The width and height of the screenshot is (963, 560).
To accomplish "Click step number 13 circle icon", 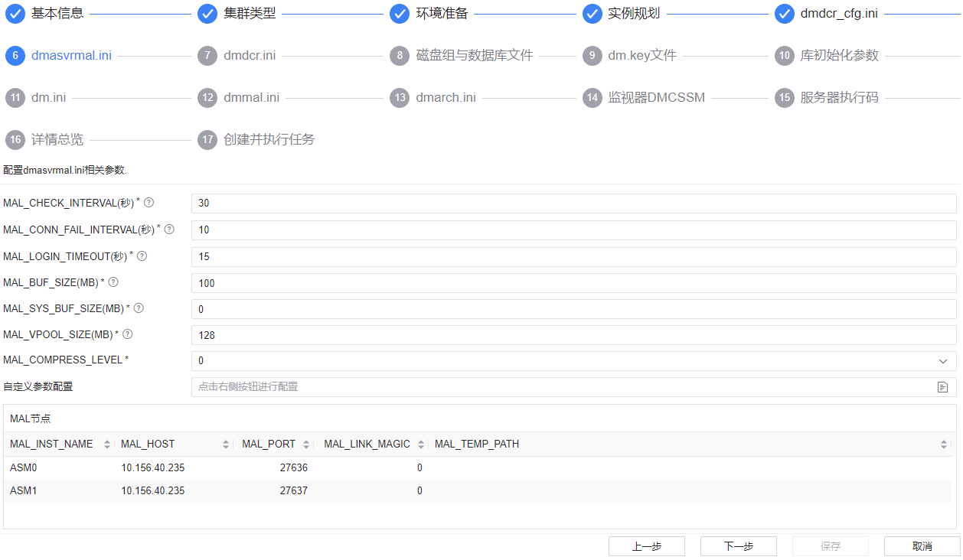I will coord(400,98).
